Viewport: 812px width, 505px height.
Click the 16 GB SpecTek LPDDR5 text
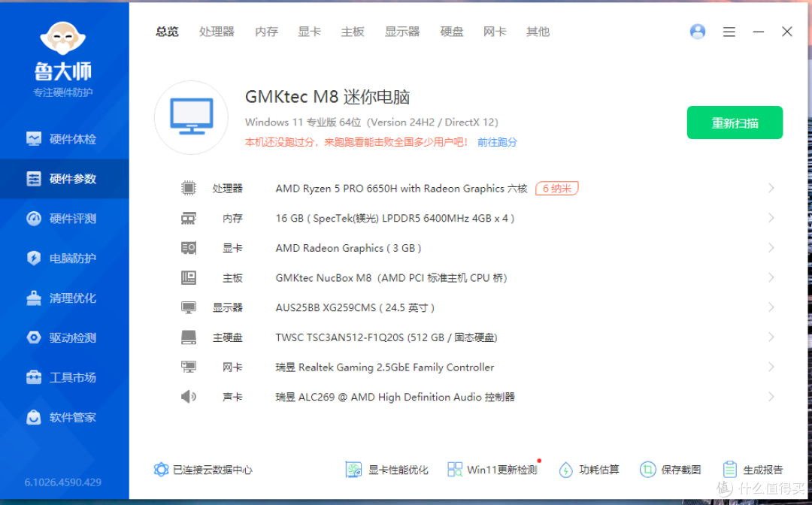pos(395,219)
